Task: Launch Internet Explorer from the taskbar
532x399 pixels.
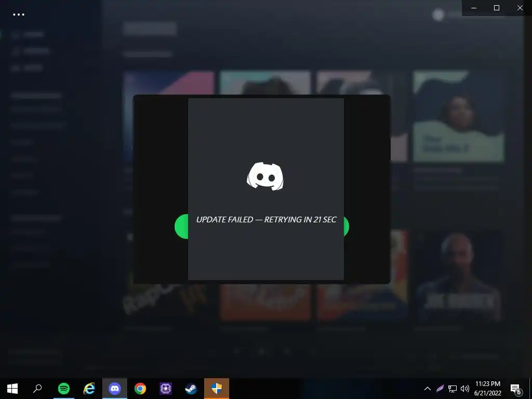Action: [x=89, y=389]
